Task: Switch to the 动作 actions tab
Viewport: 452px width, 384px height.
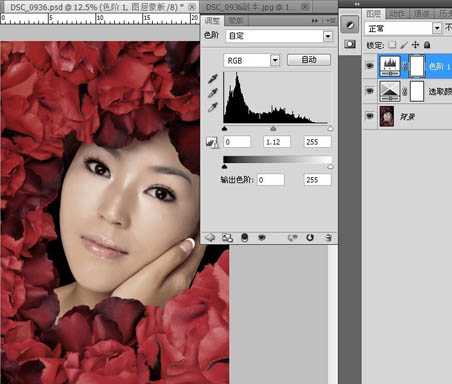Action: 397,14
